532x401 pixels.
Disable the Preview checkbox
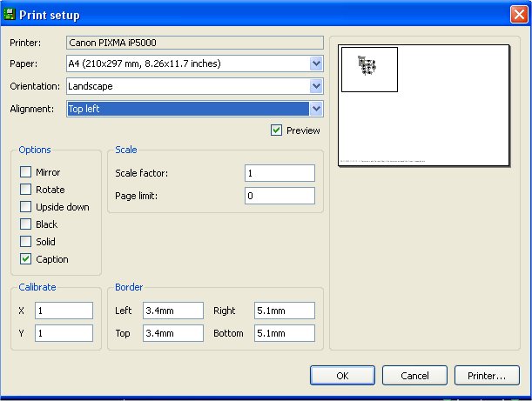point(277,130)
